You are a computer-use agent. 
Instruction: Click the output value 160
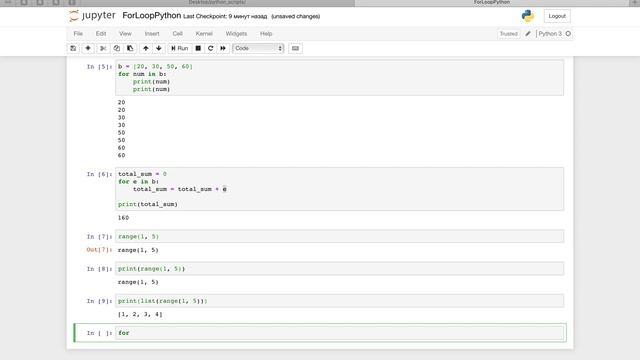[123, 218]
